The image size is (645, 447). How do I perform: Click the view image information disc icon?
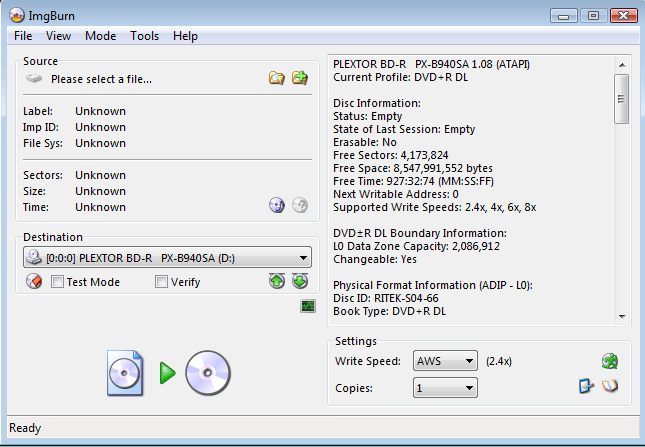[277, 205]
